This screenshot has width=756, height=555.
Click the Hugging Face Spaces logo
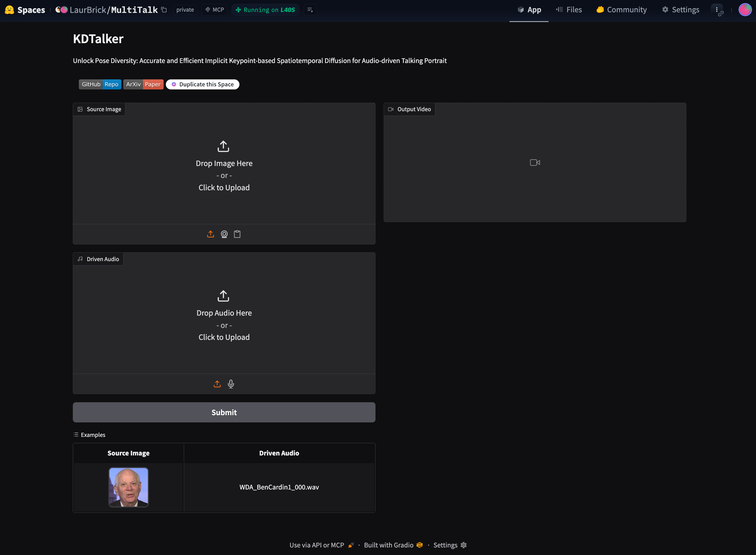coord(25,10)
